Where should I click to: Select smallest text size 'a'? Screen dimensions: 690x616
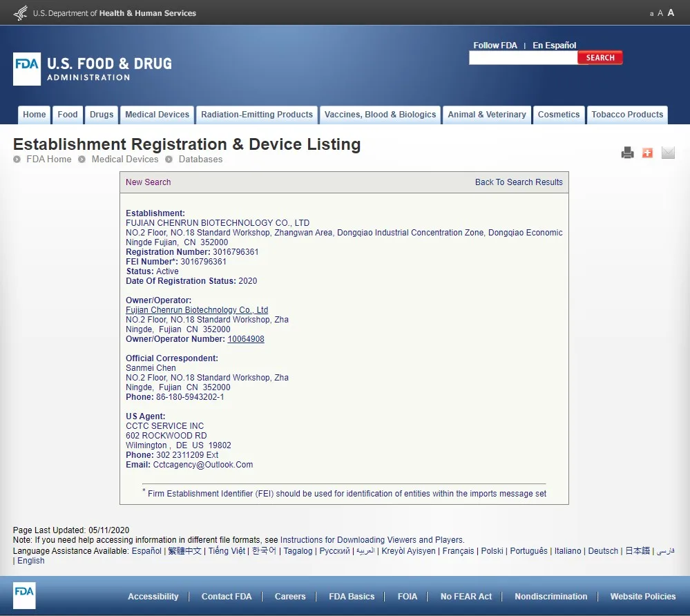(x=651, y=14)
